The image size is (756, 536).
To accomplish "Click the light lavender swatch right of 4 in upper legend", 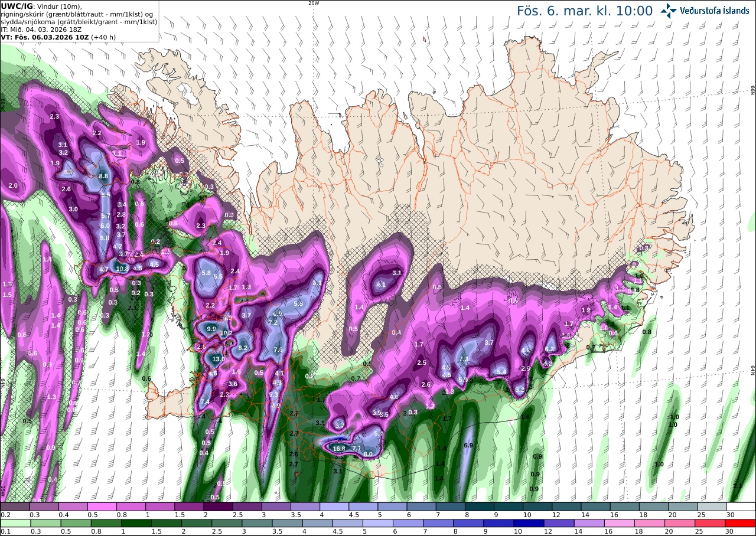I will [334, 506].
